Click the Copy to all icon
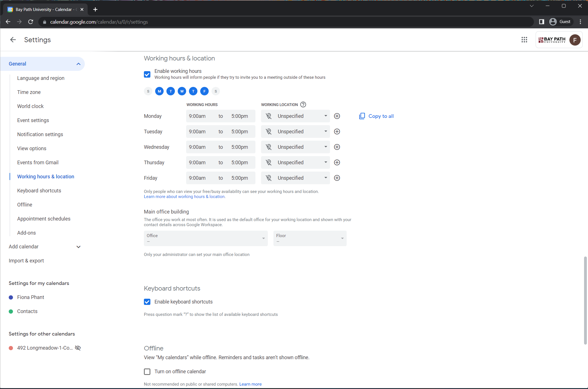The image size is (588, 389). click(x=362, y=116)
